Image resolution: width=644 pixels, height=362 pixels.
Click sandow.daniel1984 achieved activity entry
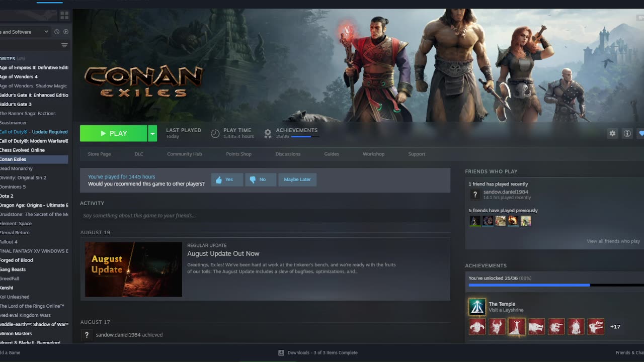pos(129,335)
